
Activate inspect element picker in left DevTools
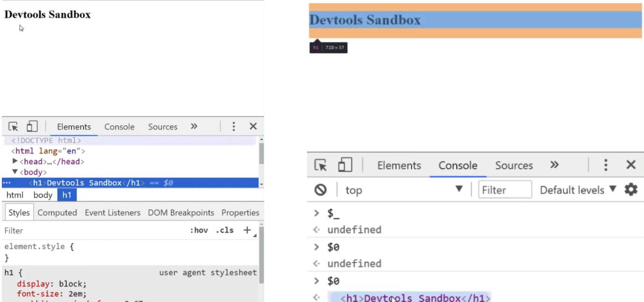pyautogui.click(x=14, y=126)
